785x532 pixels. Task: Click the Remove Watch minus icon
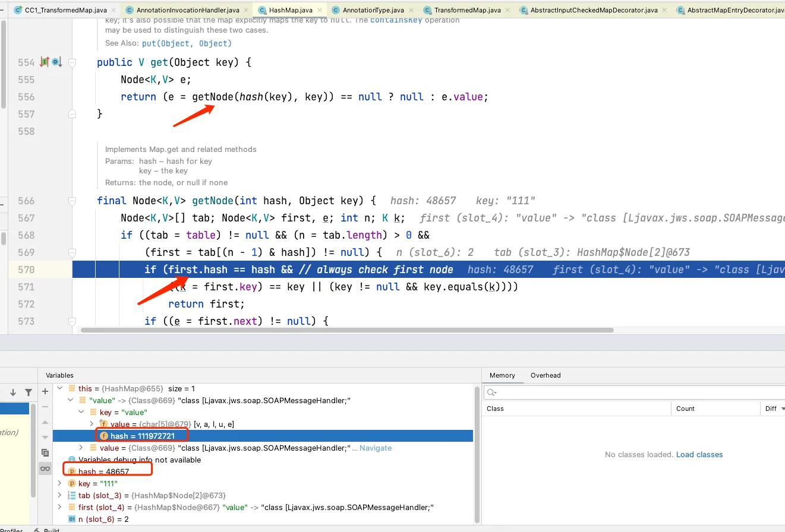pyautogui.click(x=45, y=407)
